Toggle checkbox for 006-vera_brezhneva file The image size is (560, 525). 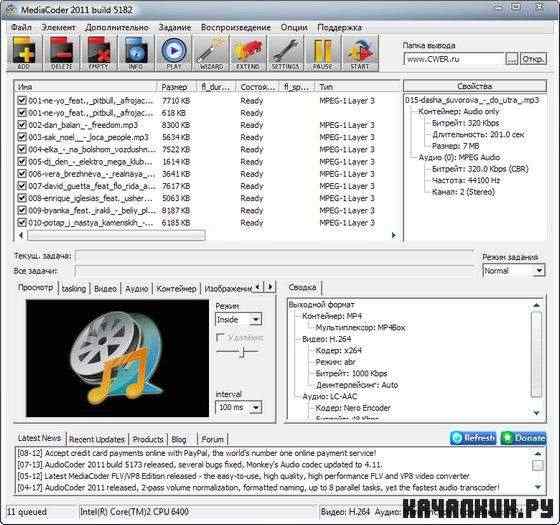(x=22, y=174)
